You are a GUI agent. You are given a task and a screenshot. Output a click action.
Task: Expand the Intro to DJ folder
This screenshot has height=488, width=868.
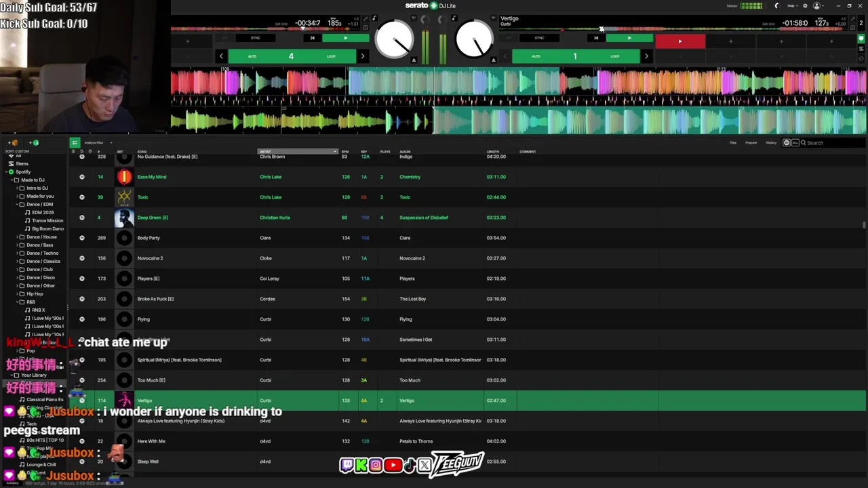point(17,188)
